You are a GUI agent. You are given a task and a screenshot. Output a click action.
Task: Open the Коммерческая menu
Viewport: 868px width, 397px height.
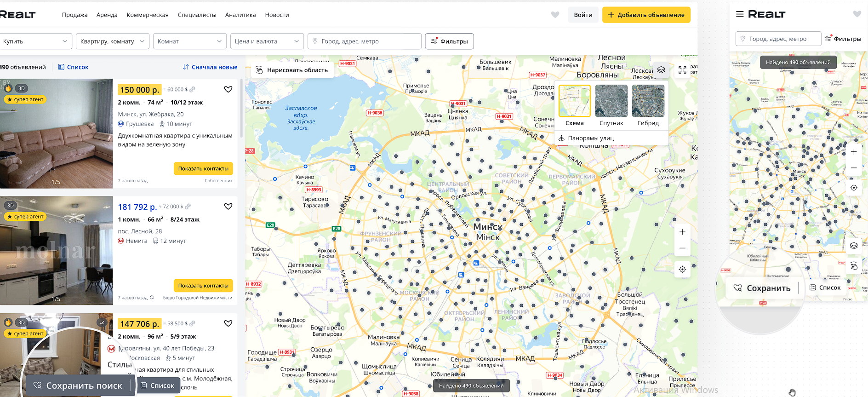[148, 15]
